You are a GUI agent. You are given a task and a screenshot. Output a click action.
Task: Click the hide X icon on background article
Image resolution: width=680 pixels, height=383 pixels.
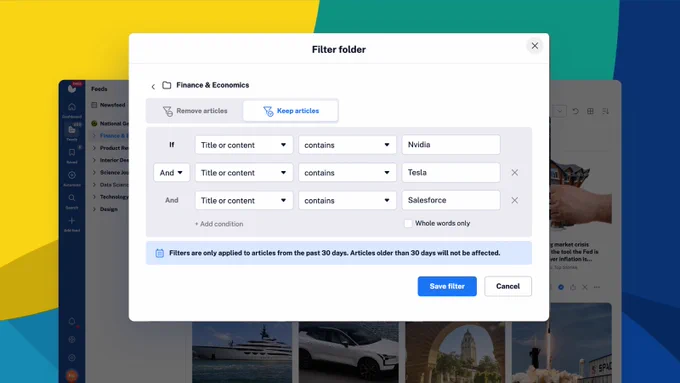[585, 287]
